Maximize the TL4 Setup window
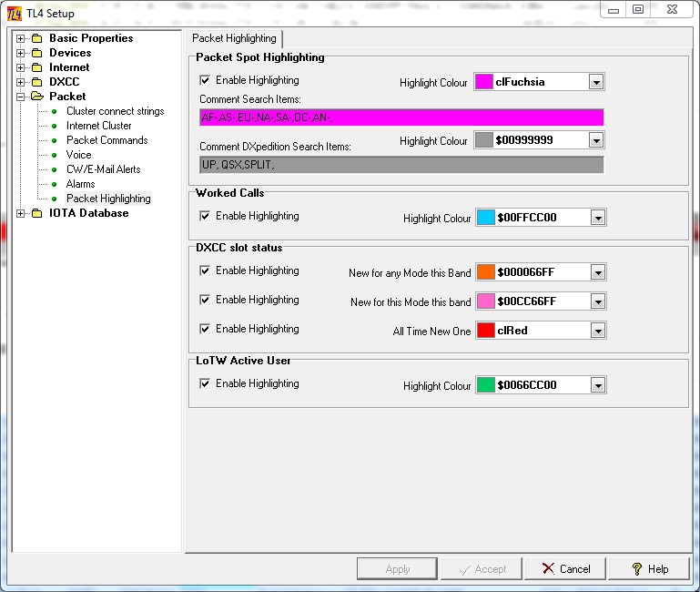The width and height of the screenshot is (700, 592). tap(638, 10)
